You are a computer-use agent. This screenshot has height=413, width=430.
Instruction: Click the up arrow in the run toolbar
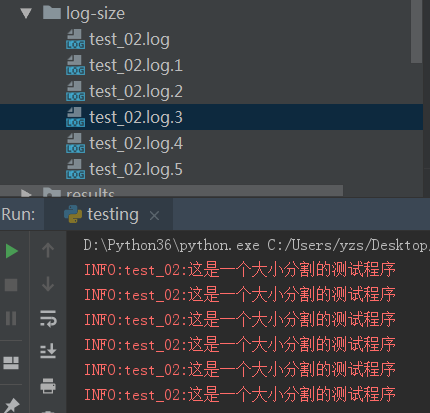click(x=48, y=250)
